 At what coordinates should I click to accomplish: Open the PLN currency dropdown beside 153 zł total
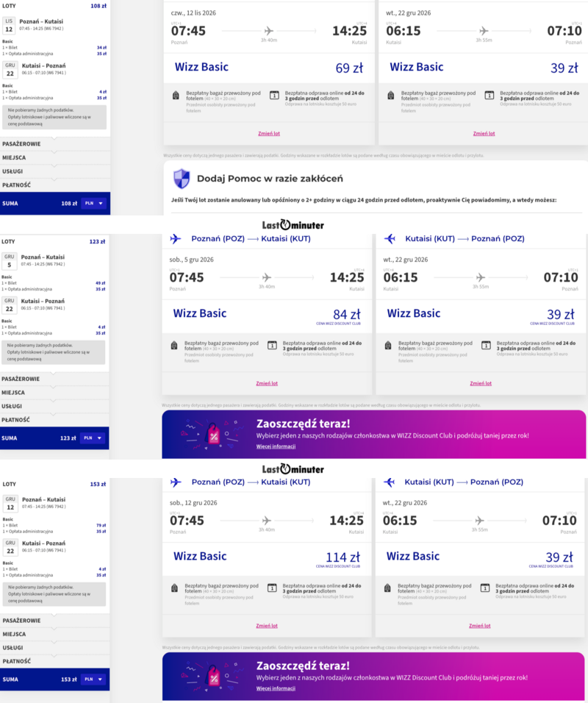tap(93, 679)
